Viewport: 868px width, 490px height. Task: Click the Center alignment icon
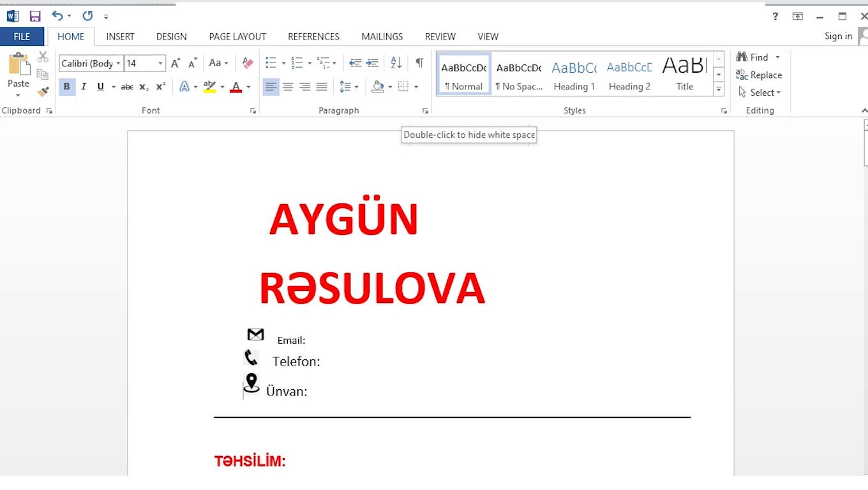coord(288,87)
